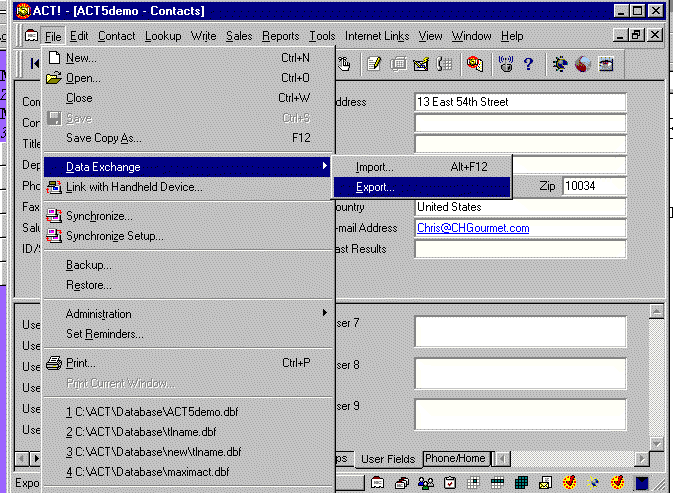Viewport: 673px width, 493px height.
Task: Click the E-mail message toolbar icon
Action: pos(421,64)
